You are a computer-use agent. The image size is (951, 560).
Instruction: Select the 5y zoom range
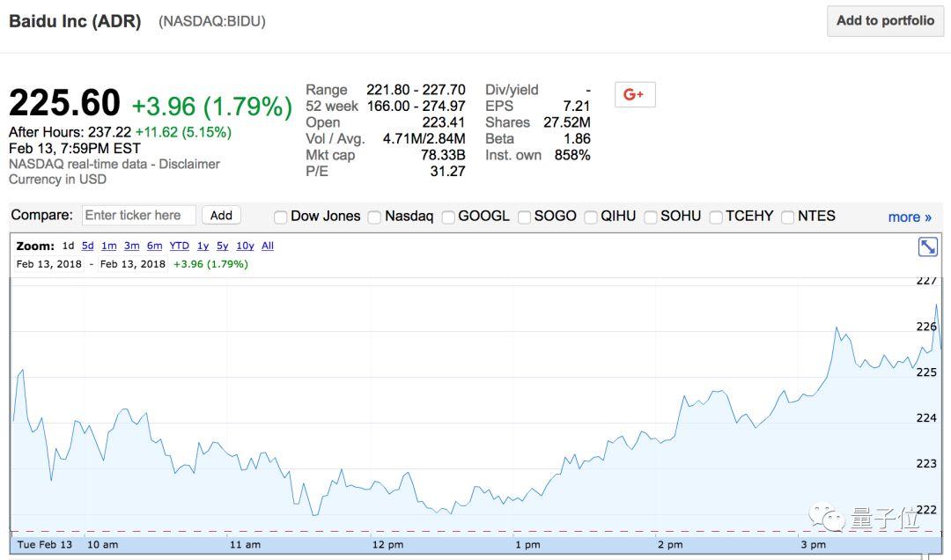click(x=223, y=246)
